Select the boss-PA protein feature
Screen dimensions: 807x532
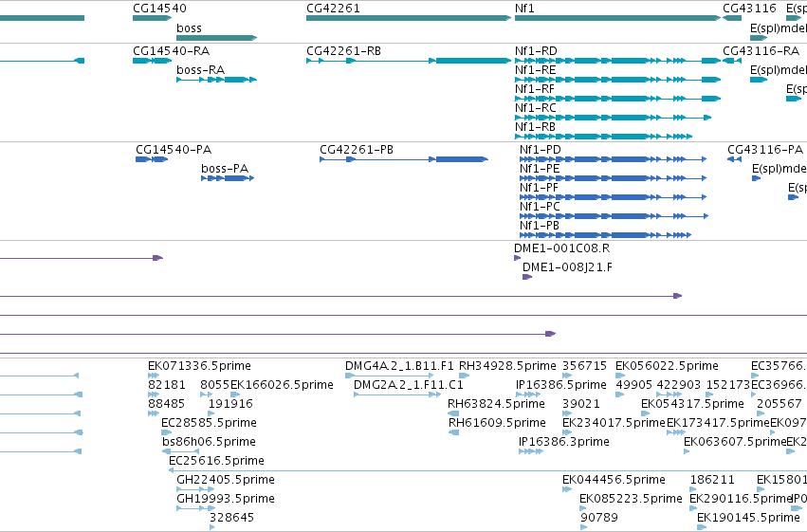tap(228, 178)
